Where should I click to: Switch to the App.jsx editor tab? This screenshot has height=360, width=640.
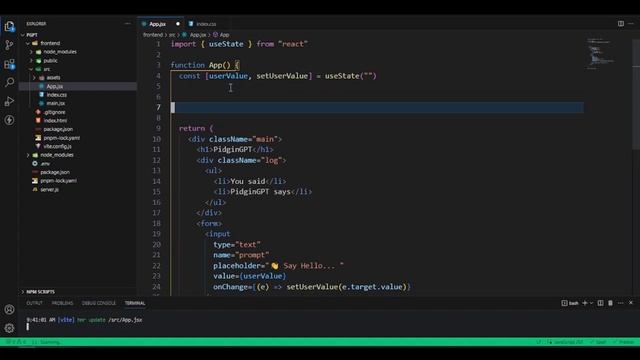point(157,24)
